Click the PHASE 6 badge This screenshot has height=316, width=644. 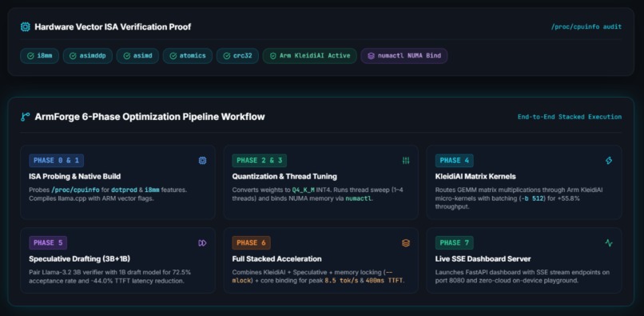(251, 242)
